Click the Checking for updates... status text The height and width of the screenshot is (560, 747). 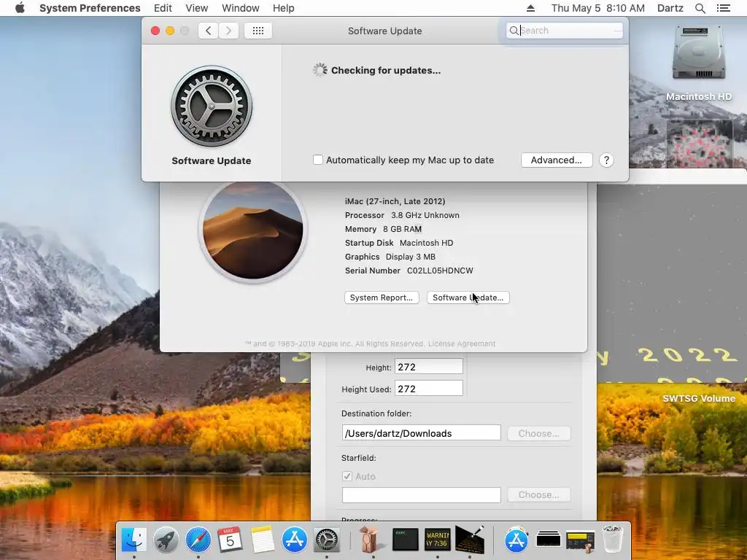tap(386, 71)
